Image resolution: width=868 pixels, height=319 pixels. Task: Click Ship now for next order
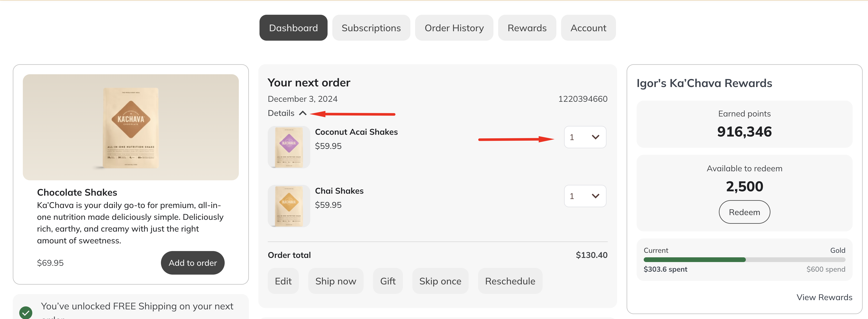(336, 281)
